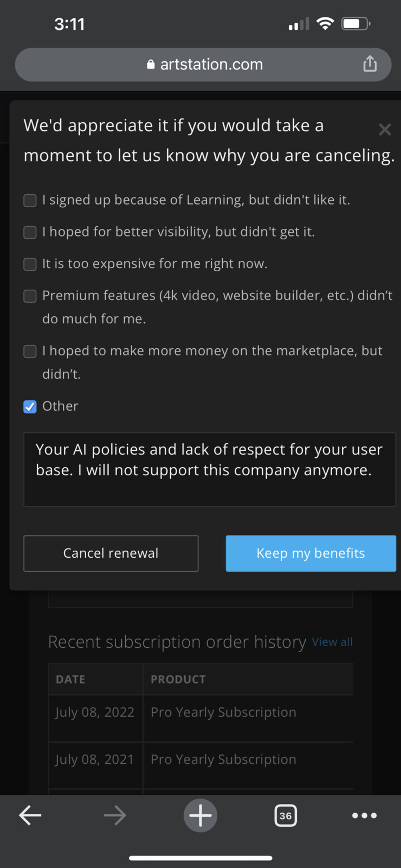Open a new tab with plus button

pyautogui.click(x=200, y=815)
